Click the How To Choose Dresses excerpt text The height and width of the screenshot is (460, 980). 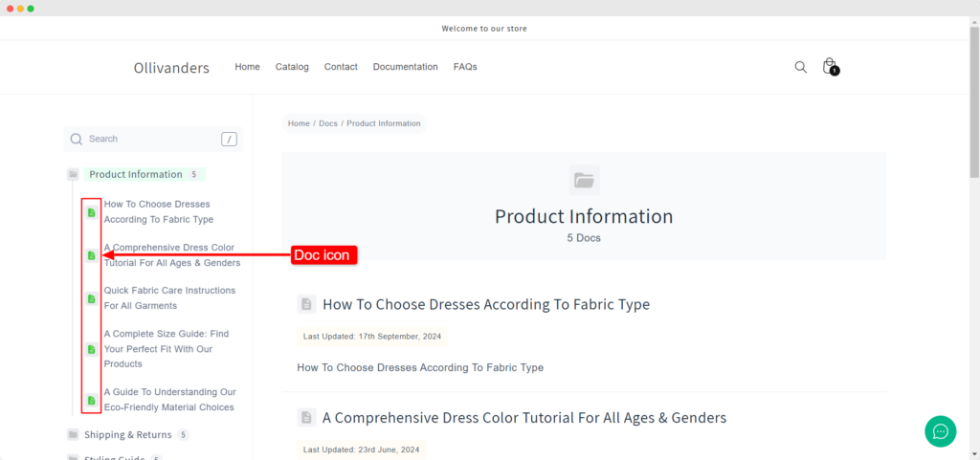pyautogui.click(x=420, y=367)
